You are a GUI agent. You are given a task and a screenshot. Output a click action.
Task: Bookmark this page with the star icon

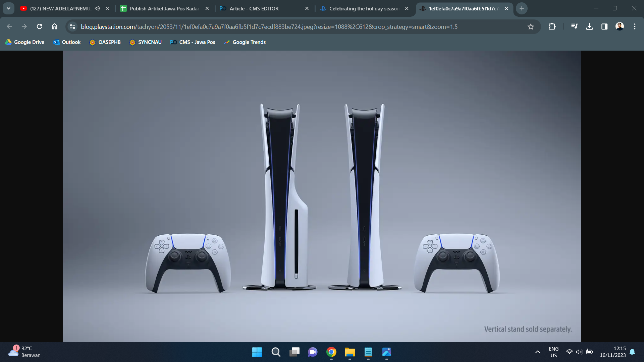(x=531, y=26)
